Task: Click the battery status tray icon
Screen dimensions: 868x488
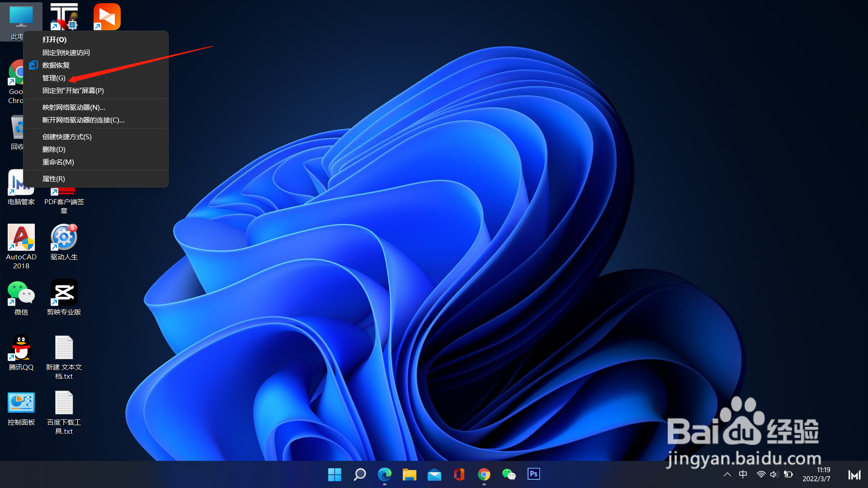Action: (788, 474)
